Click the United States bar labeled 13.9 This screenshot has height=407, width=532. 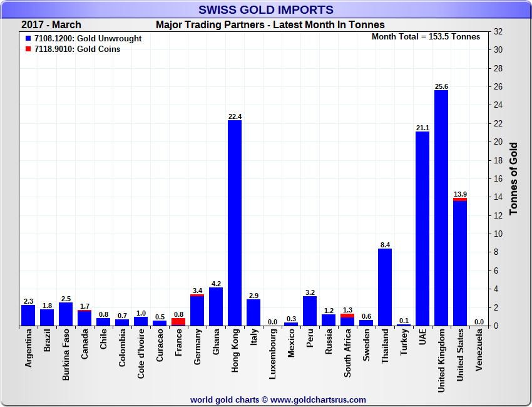tap(460, 263)
